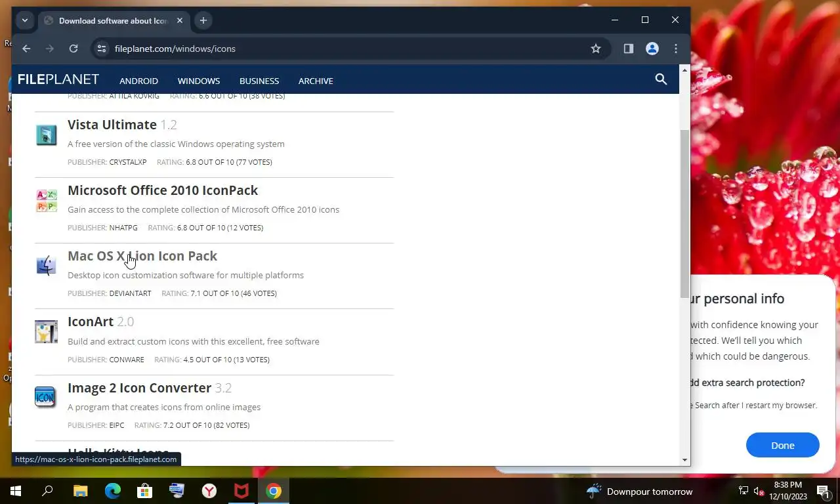Click the IconArt app icon

point(46,332)
